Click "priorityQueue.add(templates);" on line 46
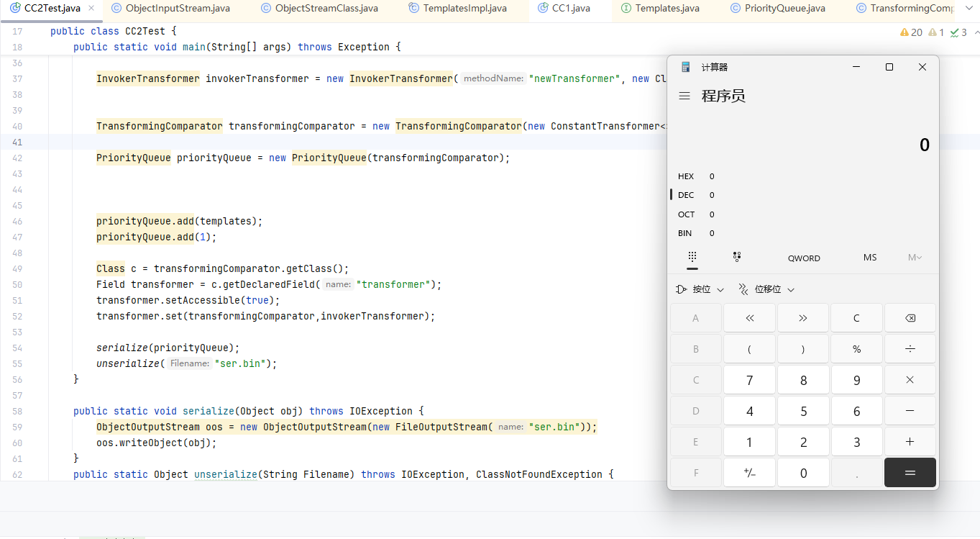Image resolution: width=980 pixels, height=539 pixels. point(180,221)
